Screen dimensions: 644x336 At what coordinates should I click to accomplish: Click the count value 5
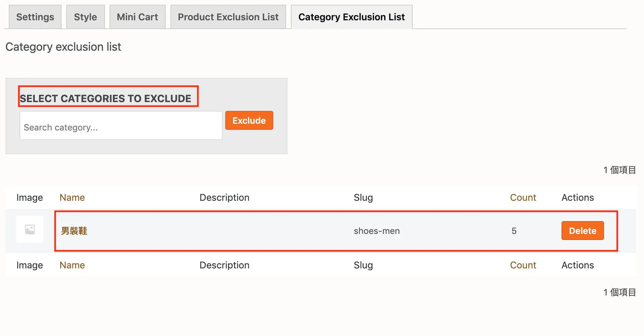click(514, 231)
